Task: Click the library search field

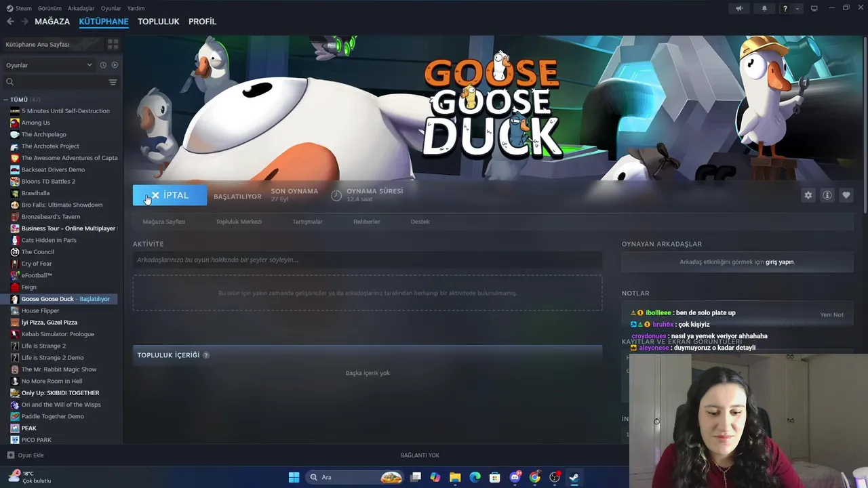Action: pyautogui.click(x=56, y=82)
